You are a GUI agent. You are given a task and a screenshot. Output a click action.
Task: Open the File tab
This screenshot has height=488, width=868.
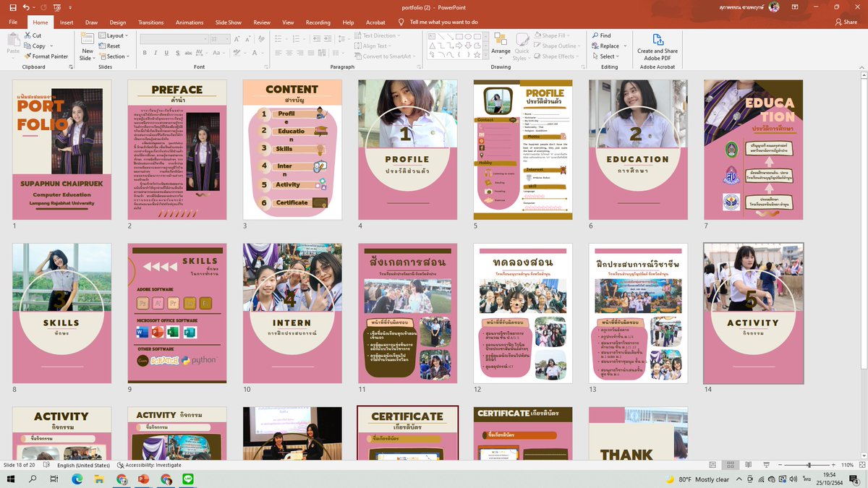tap(13, 22)
